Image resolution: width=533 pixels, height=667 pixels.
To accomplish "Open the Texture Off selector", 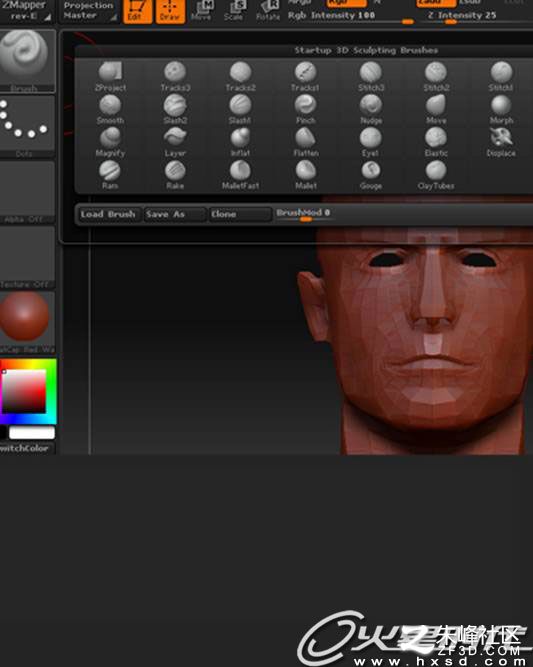I will pos(26,257).
